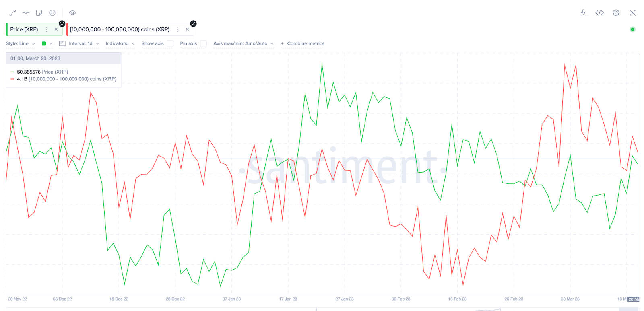The image size is (644, 311).
Task: Enable the Pin axis checkbox
Action: (204, 43)
